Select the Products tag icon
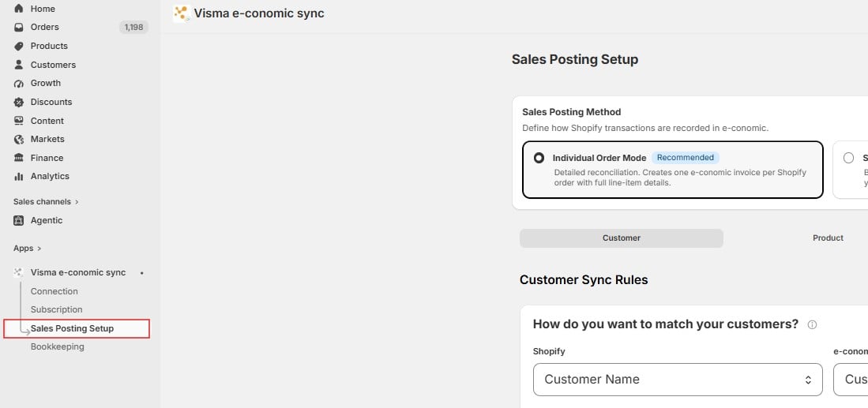Viewport: 868px width, 408px height. pos(19,46)
